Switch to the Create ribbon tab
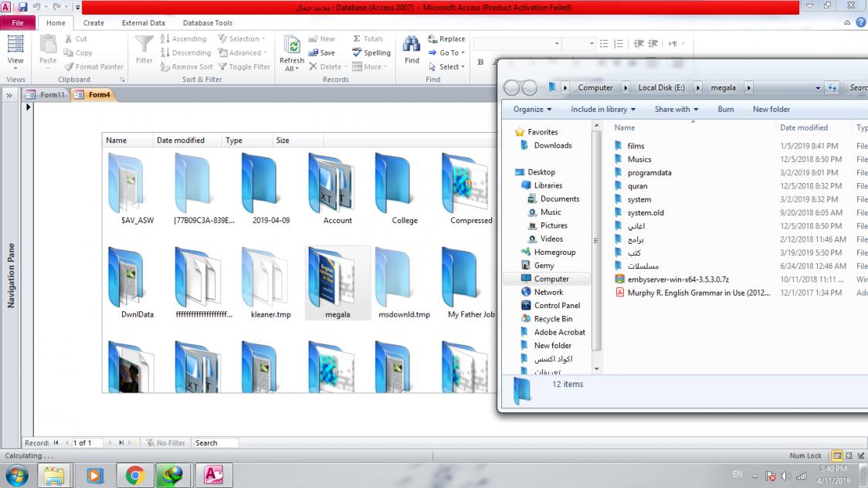This screenshot has height=488, width=868. tap(93, 23)
